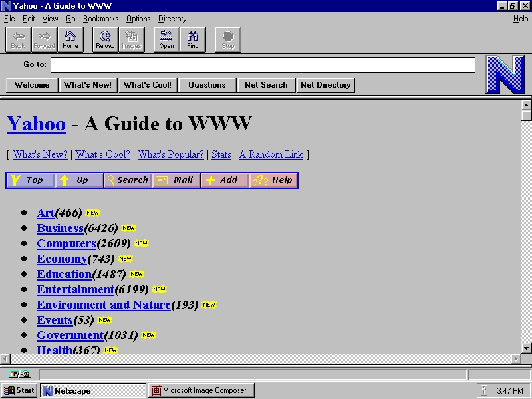Click the Yahoo Add icon
This screenshot has height=399, width=532.
click(224, 180)
